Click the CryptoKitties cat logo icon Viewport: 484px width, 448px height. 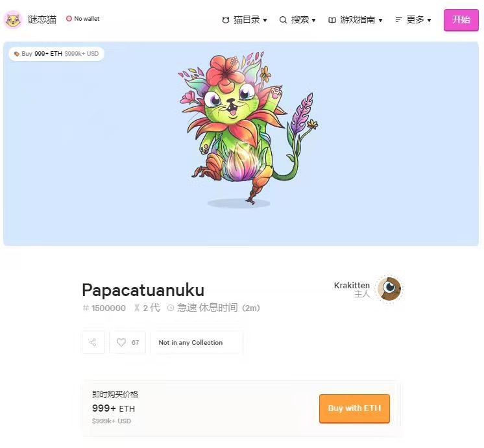13,19
